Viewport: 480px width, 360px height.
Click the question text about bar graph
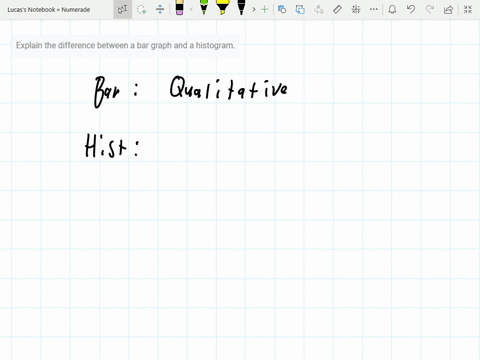[125, 45]
